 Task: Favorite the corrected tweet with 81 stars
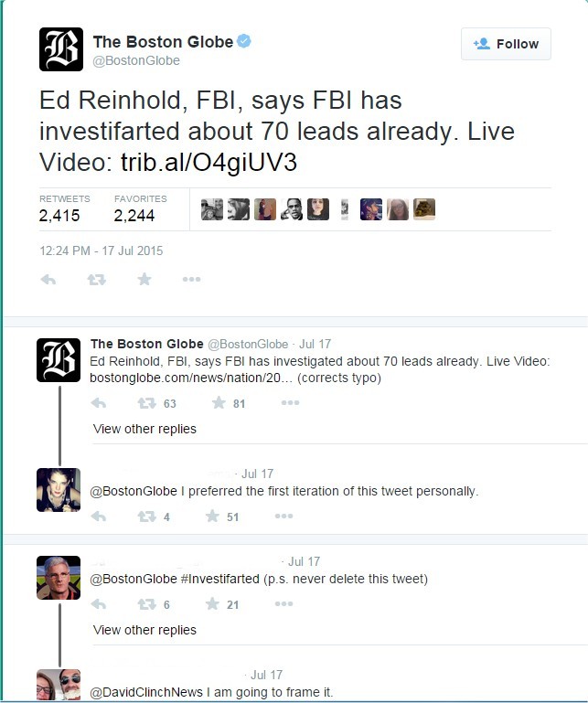(229, 403)
